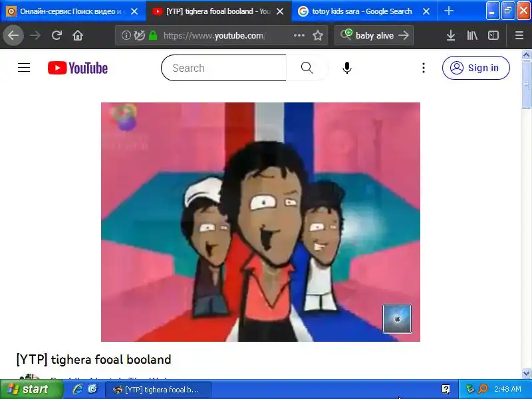The height and width of the screenshot is (399, 532).
Task: Click the watermark thumbnail in video corner
Action: pyautogui.click(x=397, y=319)
